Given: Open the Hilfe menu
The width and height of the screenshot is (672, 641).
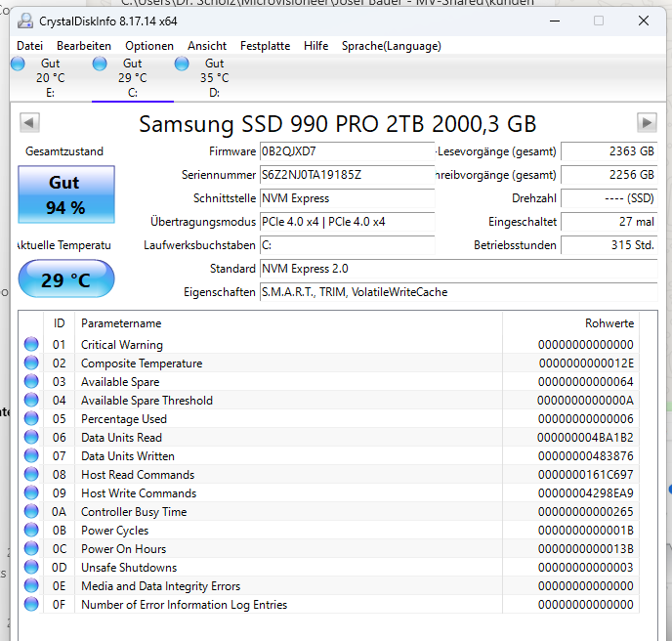Looking at the screenshot, I should pos(315,46).
